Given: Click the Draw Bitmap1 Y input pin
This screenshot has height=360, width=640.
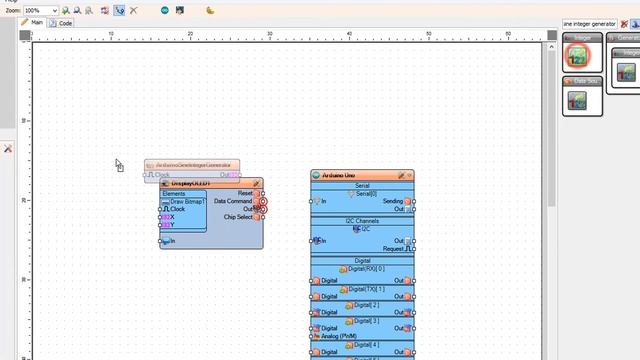Looking at the screenshot, I should click(x=160, y=225).
